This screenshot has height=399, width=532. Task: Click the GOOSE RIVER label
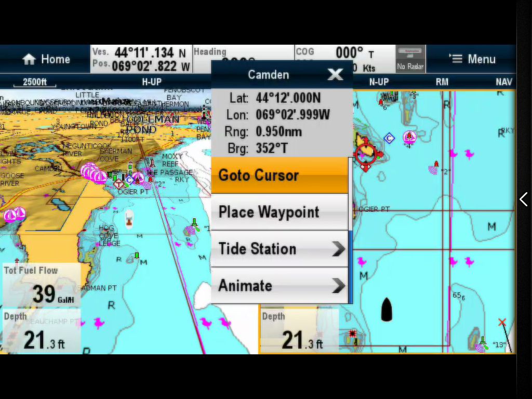[x=12, y=179]
